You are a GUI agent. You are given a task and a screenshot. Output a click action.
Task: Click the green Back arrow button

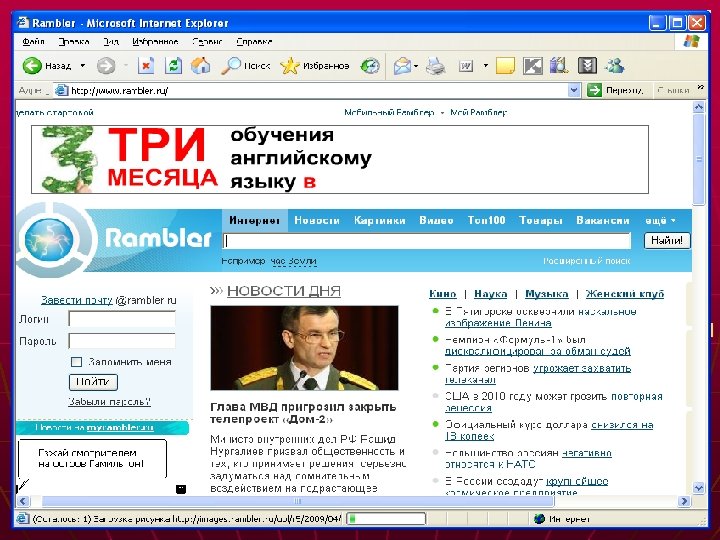[32, 66]
